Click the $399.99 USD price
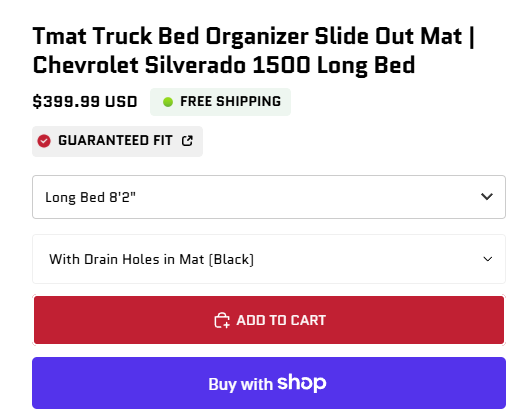The width and height of the screenshot is (530, 418). (85, 102)
